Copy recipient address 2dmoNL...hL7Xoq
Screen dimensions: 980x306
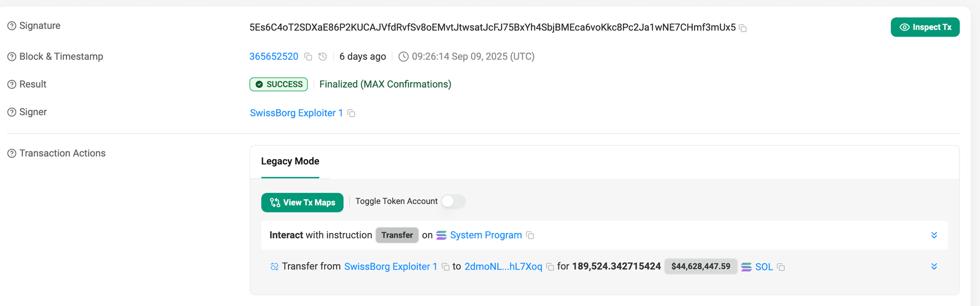[x=550, y=267]
